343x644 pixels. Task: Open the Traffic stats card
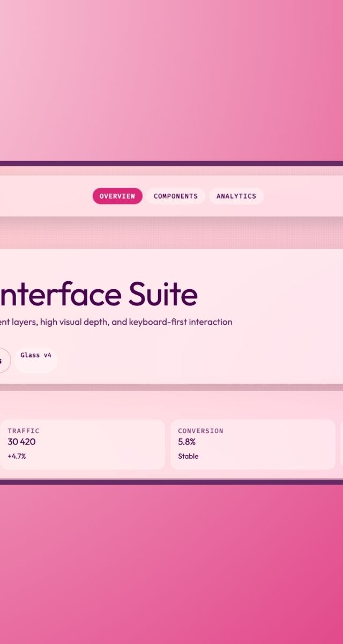pyautogui.click(x=82, y=444)
